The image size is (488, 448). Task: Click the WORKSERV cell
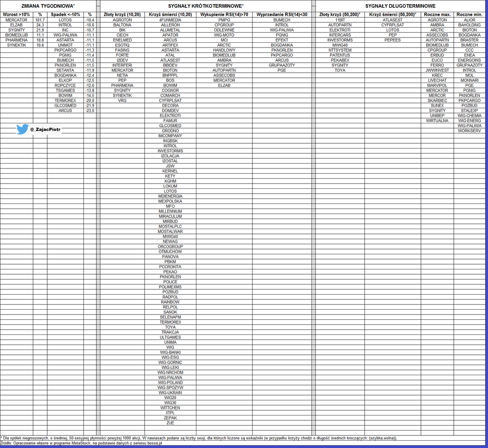coord(469,131)
